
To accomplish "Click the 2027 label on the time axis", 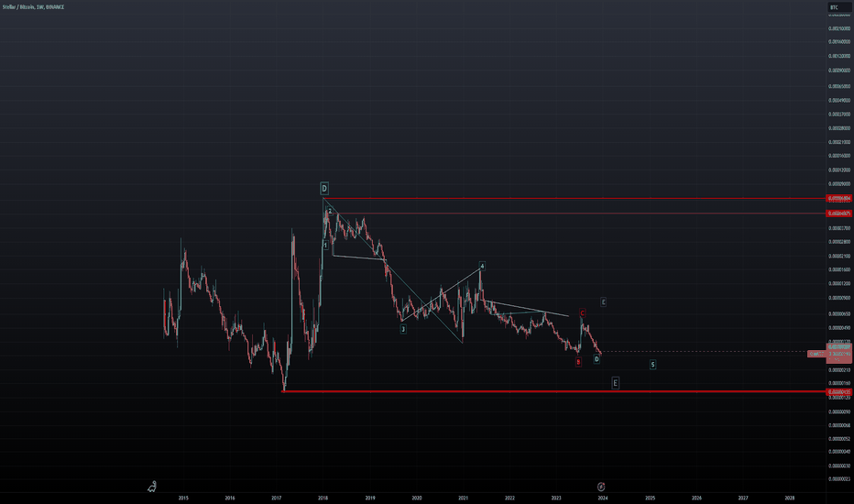I will [743, 498].
